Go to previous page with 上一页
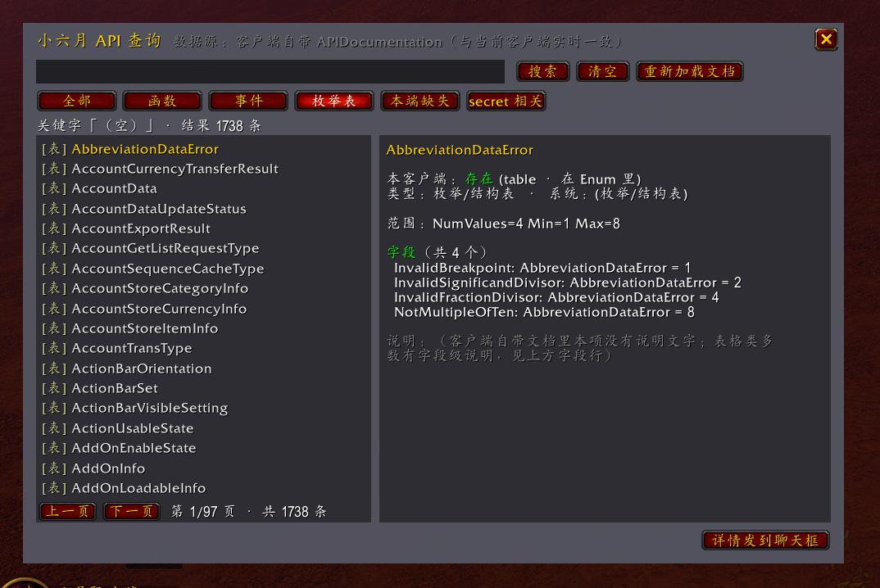The width and height of the screenshot is (880, 588). [x=68, y=512]
